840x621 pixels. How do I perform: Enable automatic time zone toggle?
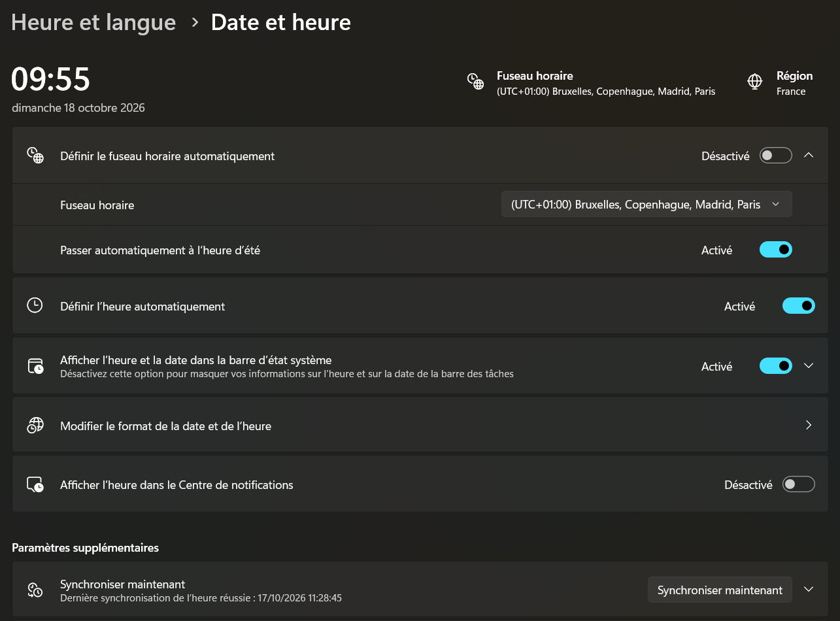[x=776, y=156]
